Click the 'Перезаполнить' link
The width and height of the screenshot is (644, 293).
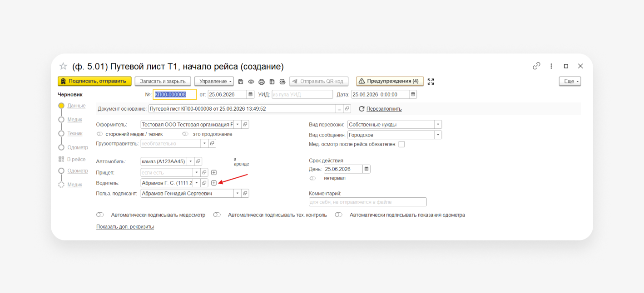coord(384,109)
